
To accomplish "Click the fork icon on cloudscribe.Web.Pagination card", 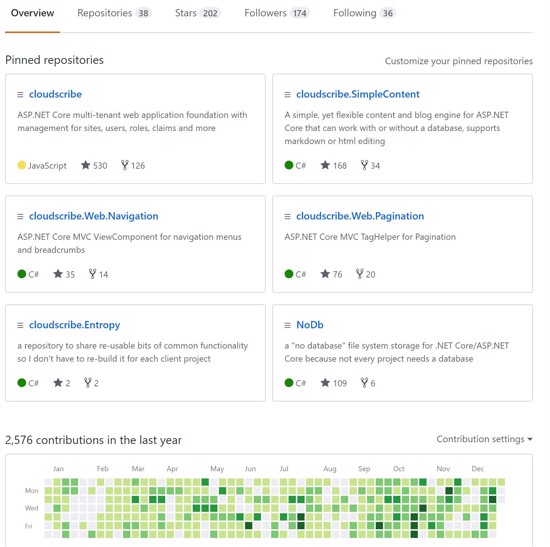I will point(360,274).
